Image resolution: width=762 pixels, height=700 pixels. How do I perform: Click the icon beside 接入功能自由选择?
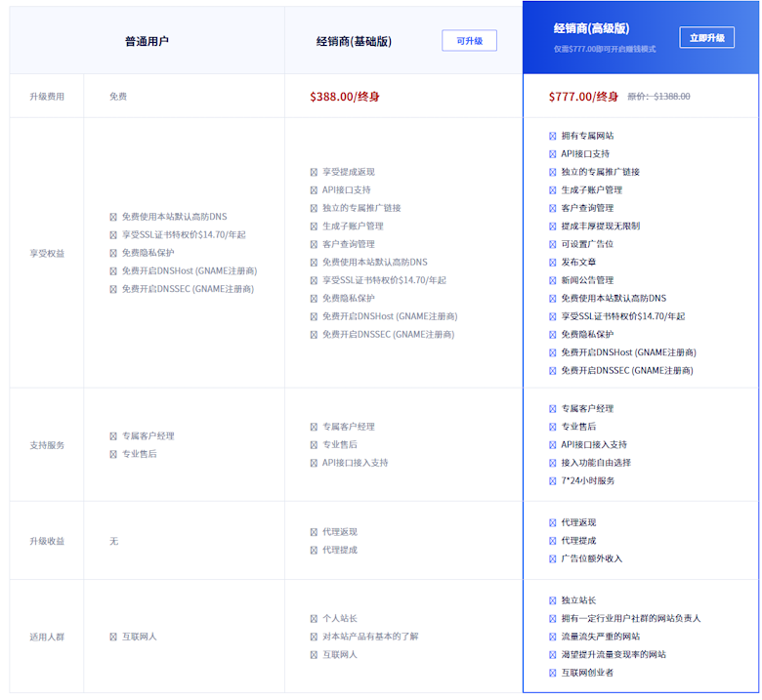pos(552,463)
